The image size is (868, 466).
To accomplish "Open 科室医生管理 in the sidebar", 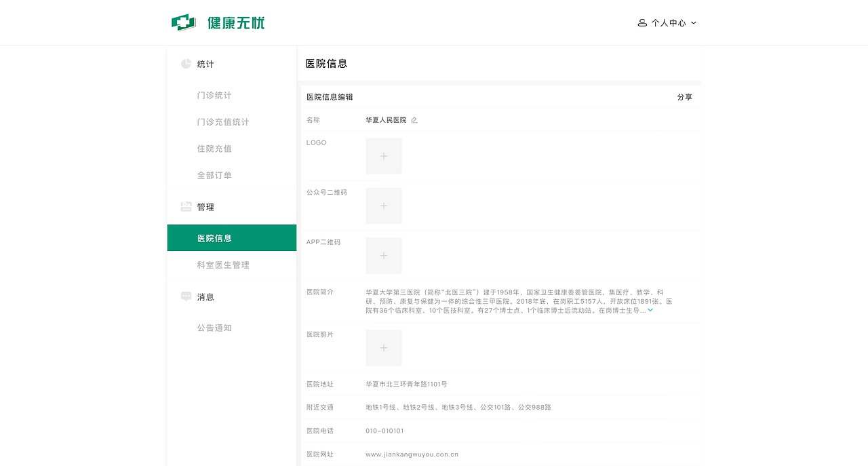I will click(x=223, y=265).
